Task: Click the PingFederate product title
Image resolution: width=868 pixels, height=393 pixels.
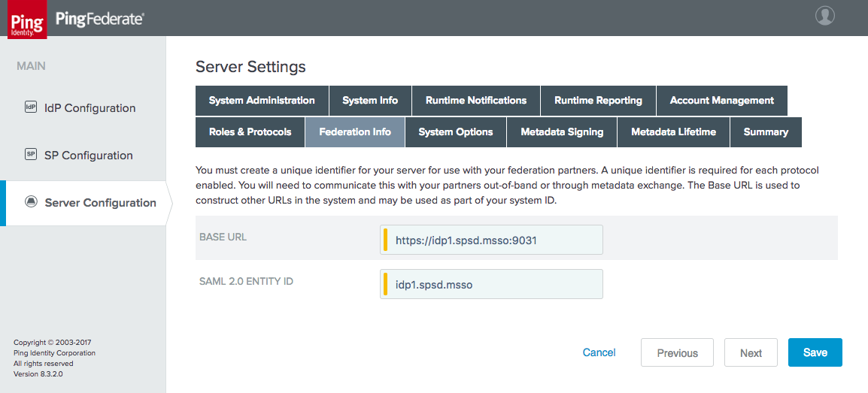Action: click(x=99, y=19)
